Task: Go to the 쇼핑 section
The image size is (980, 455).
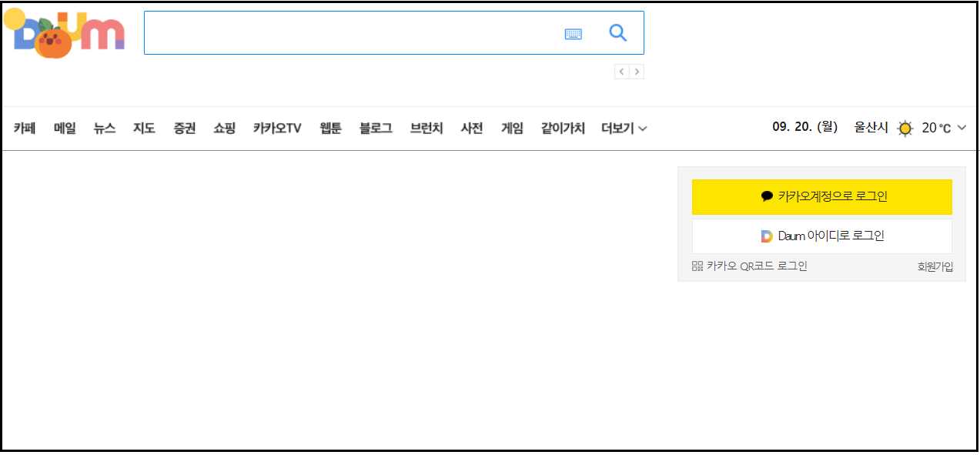Action: click(224, 129)
